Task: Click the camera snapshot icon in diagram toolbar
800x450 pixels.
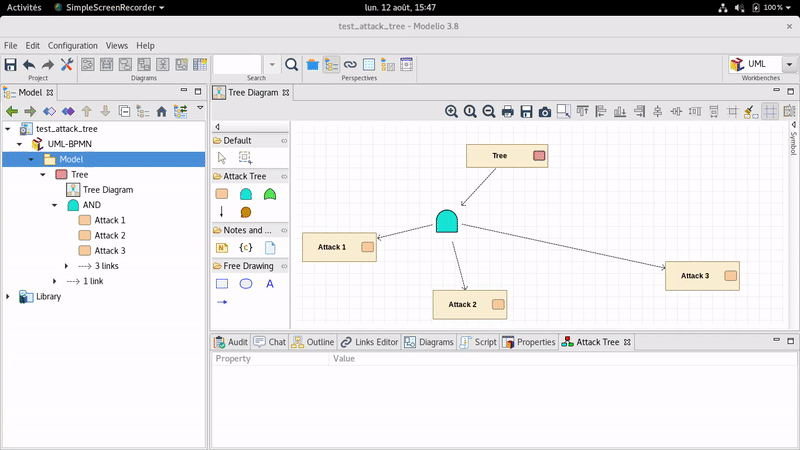Action: 544,112
